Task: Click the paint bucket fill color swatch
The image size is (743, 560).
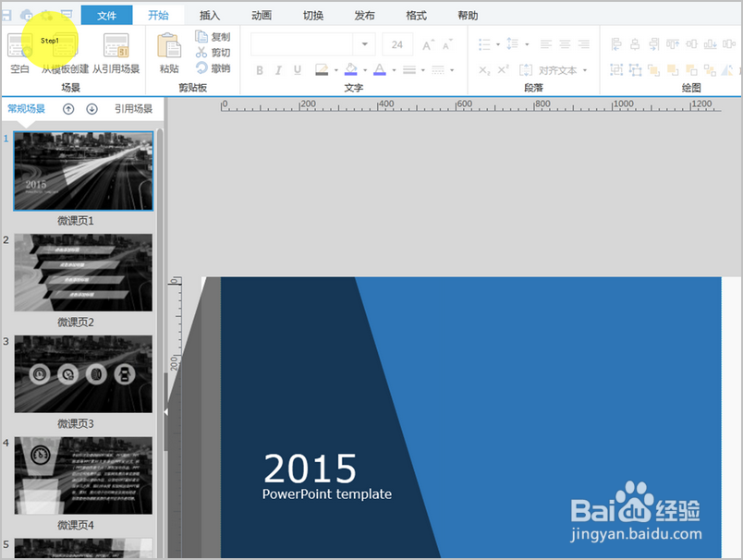Action: (x=350, y=69)
